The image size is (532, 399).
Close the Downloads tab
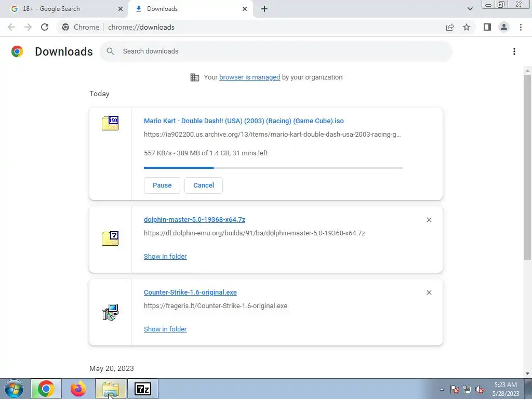click(x=245, y=9)
